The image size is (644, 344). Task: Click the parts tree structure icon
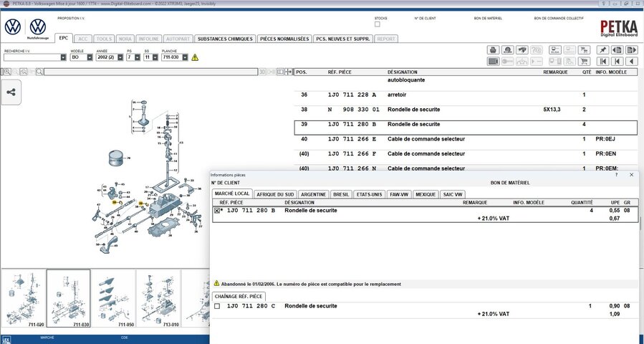(x=584, y=49)
